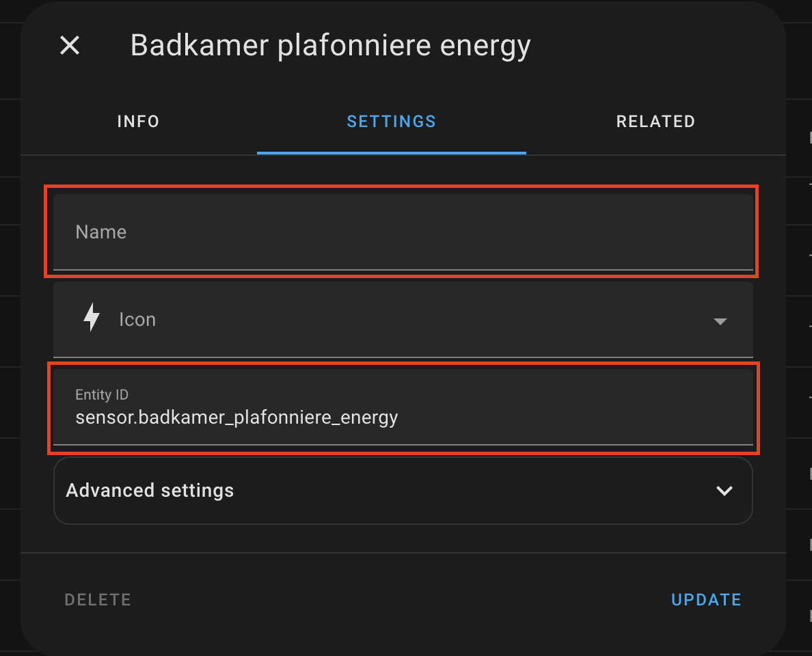This screenshot has height=656, width=812.
Task: Open the RELATED tab
Action: [x=655, y=121]
